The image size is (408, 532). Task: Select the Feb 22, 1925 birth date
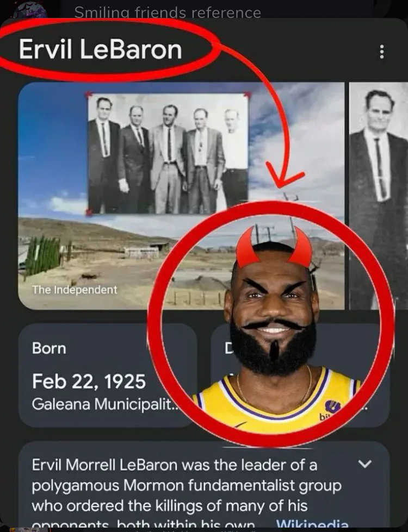click(x=89, y=381)
